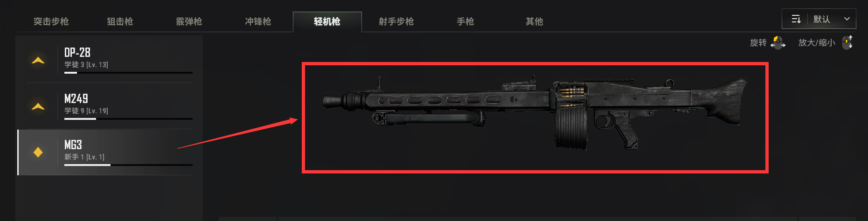Select the DP-28 weapon entry
Image resolution: width=868 pixels, height=221 pixels.
pyautogui.click(x=110, y=60)
